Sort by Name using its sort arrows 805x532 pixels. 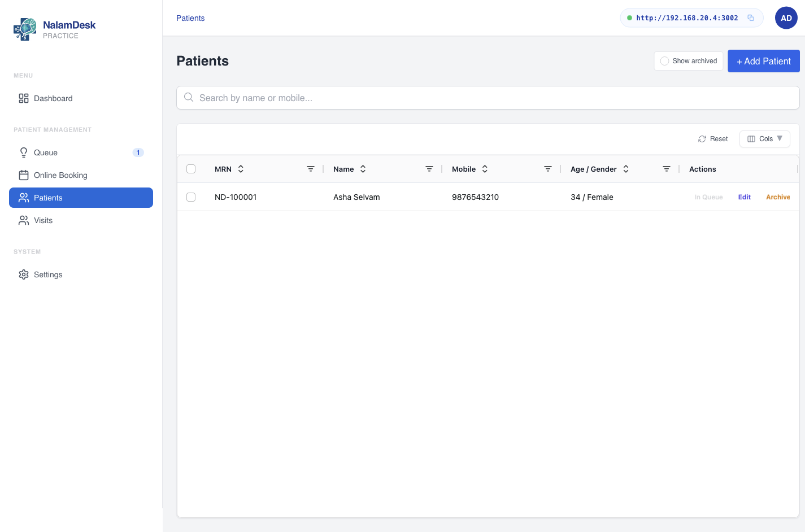(363, 169)
